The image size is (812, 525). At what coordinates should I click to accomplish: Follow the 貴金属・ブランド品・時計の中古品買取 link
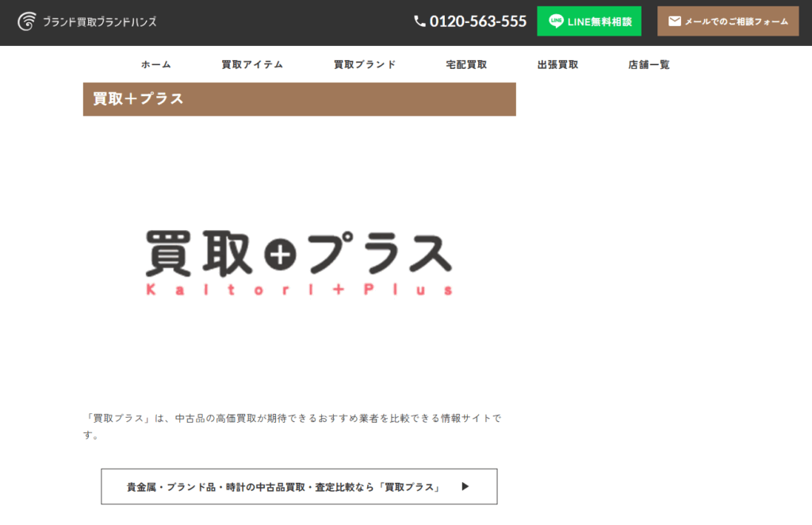tap(299, 487)
